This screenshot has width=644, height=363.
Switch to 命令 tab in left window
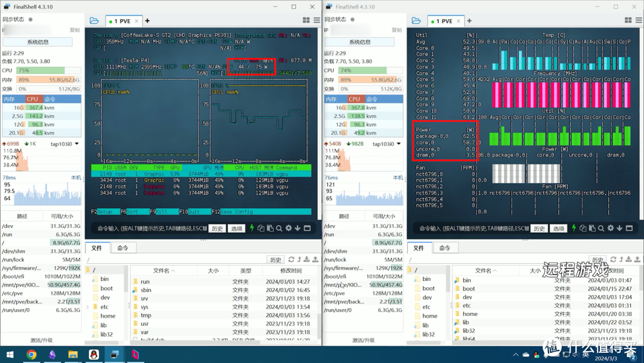click(x=123, y=248)
